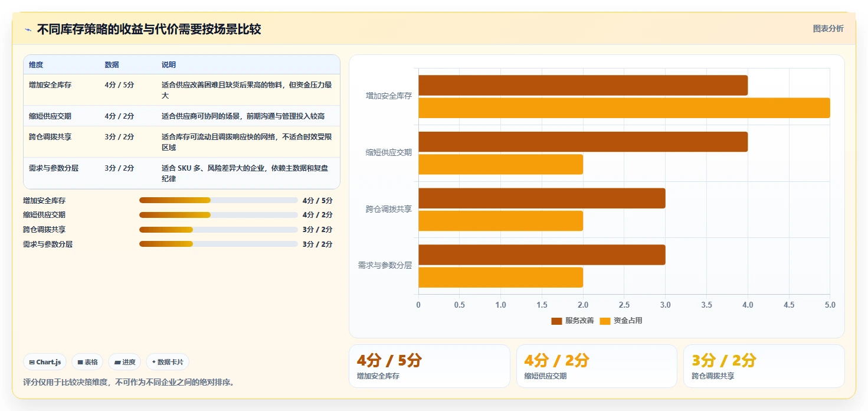868x411 pixels.
Task: Click 增加安全库存 资金占用 bar in chart
Action: click(x=624, y=108)
